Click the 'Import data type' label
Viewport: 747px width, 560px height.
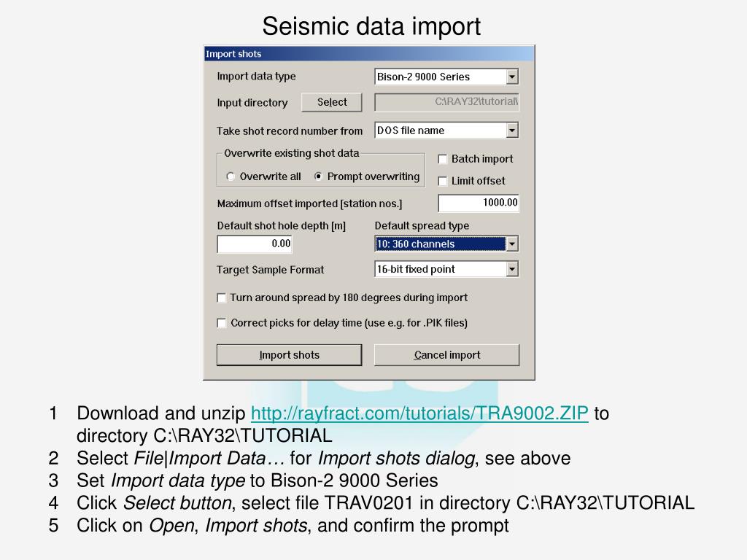tap(256, 77)
